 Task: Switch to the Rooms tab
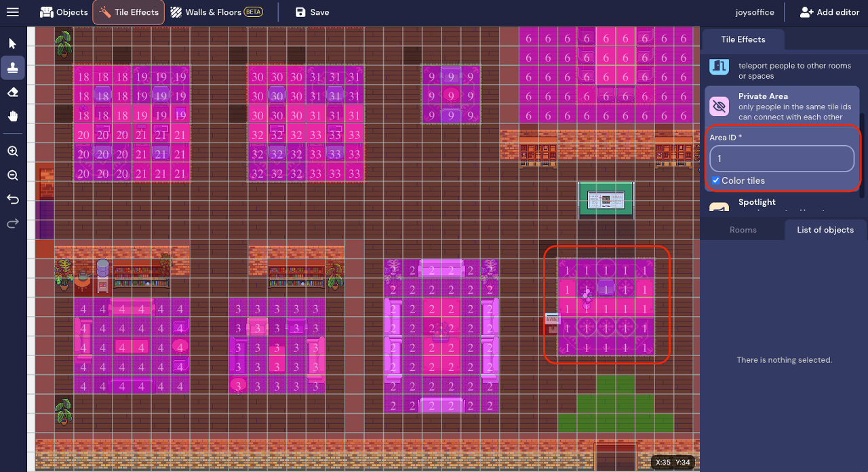[x=743, y=230]
